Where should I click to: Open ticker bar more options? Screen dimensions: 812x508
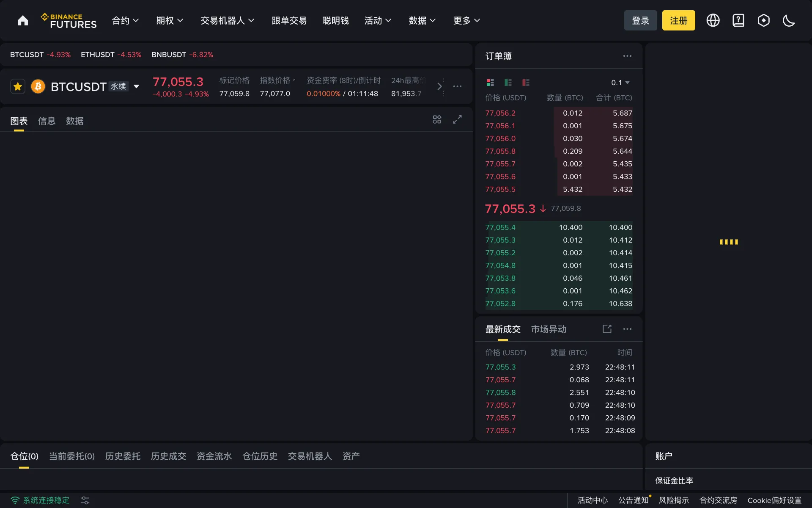(x=457, y=86)
